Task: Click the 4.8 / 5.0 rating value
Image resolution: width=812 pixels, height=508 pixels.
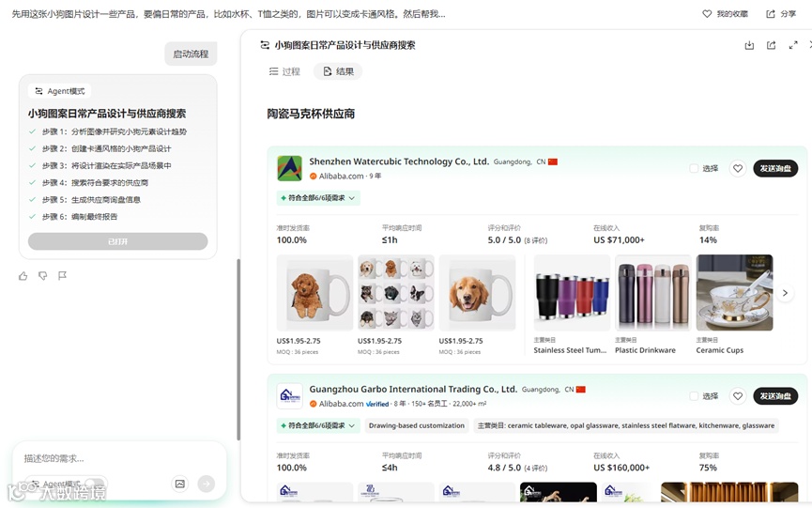Action: (x=504, y=469)
